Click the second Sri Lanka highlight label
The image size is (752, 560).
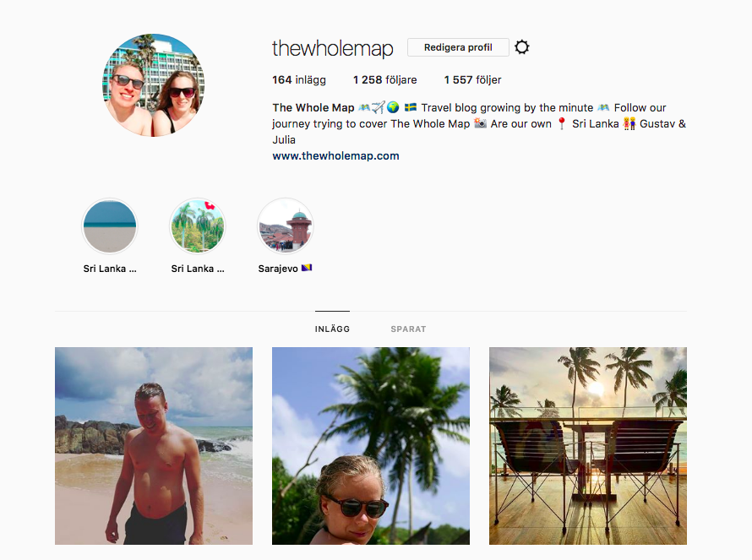click(198, 269)
